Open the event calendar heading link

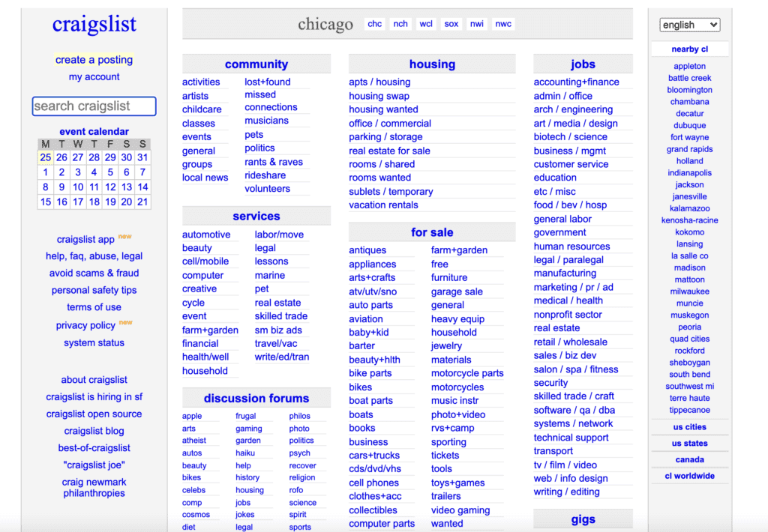94,132
